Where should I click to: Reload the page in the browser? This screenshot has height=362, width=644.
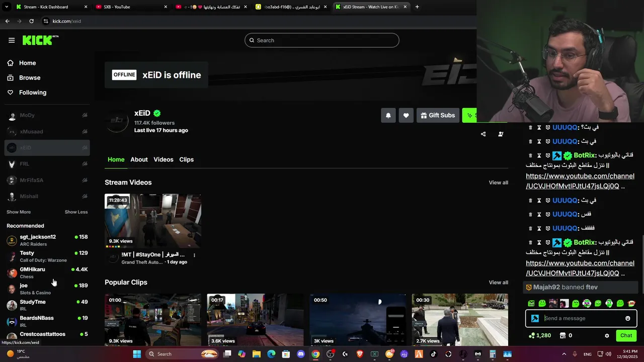point(31,21)
